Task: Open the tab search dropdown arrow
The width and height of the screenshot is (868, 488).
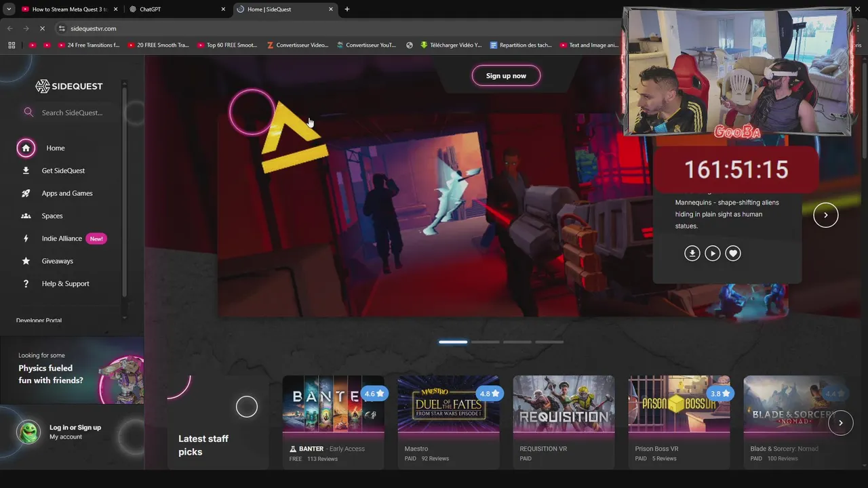Action: pos(9,9)
